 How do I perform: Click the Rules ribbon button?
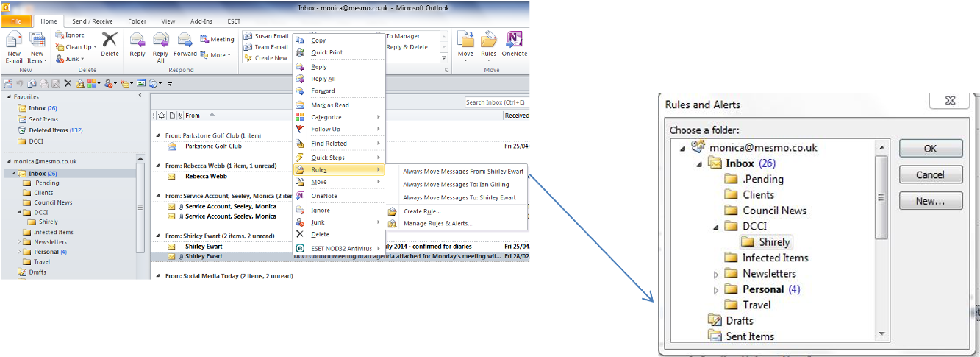click(x=488, y=46)
